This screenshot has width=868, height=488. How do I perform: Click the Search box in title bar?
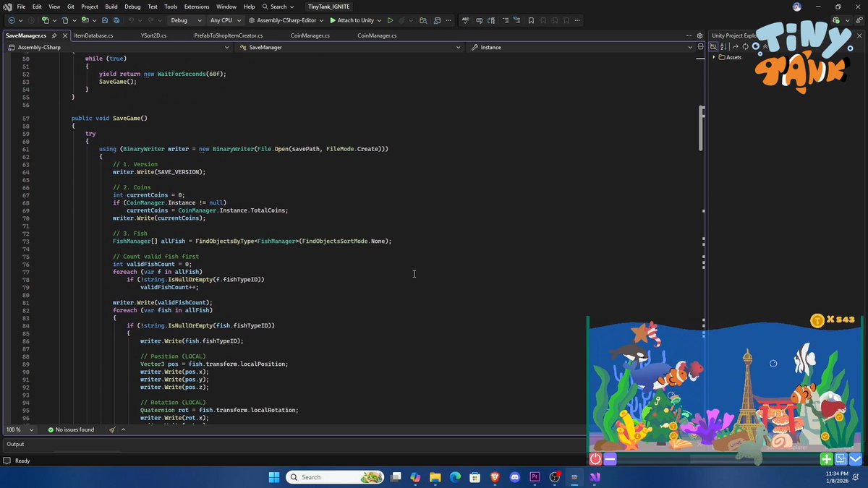pos(278,7)
